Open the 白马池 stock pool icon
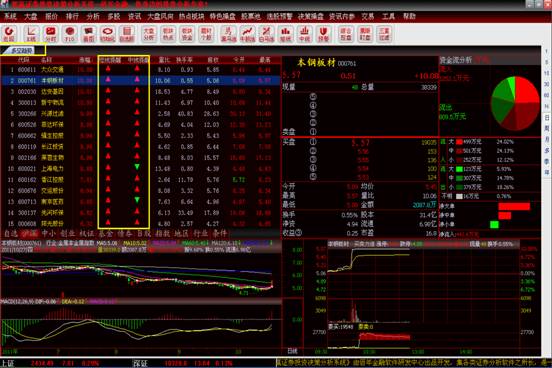 click(x=266, y=34)
